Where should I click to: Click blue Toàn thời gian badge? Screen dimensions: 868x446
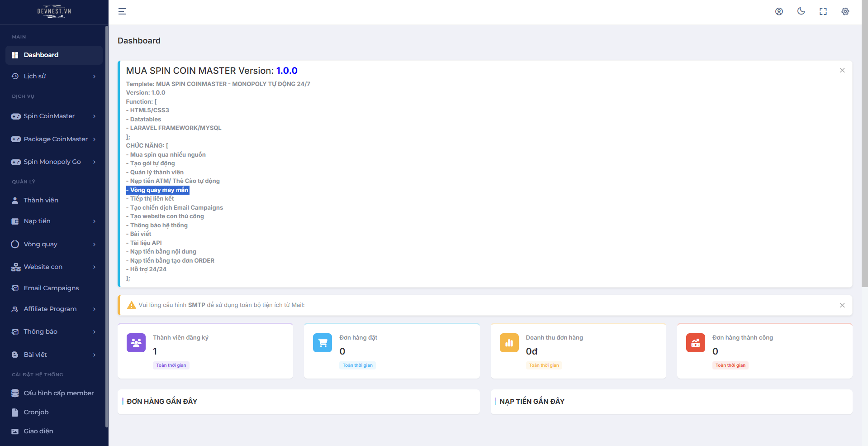point(358,365)
